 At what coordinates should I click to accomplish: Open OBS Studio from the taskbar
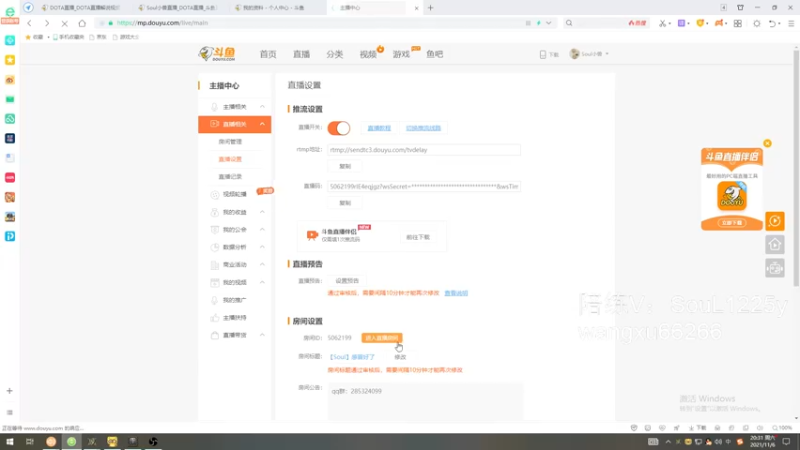coord(153,441)
